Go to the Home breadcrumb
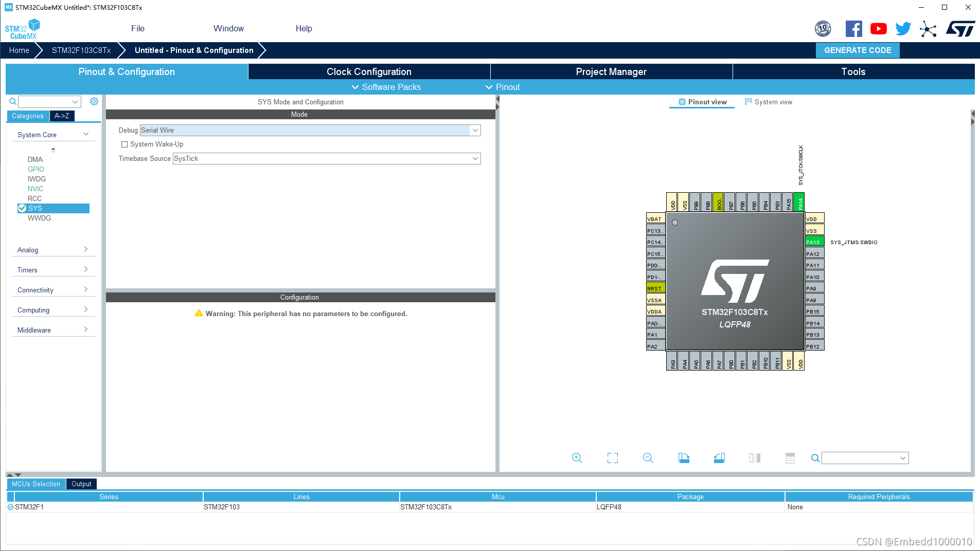The height and width of the screenshot is (551, 980). (19, 50)
